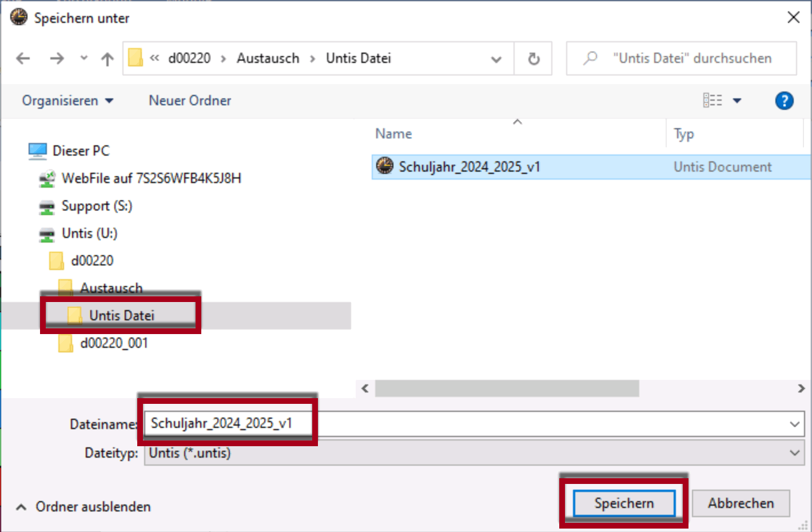Open the Organisieren menu
812x532 pixels.
tap(67, 101)
